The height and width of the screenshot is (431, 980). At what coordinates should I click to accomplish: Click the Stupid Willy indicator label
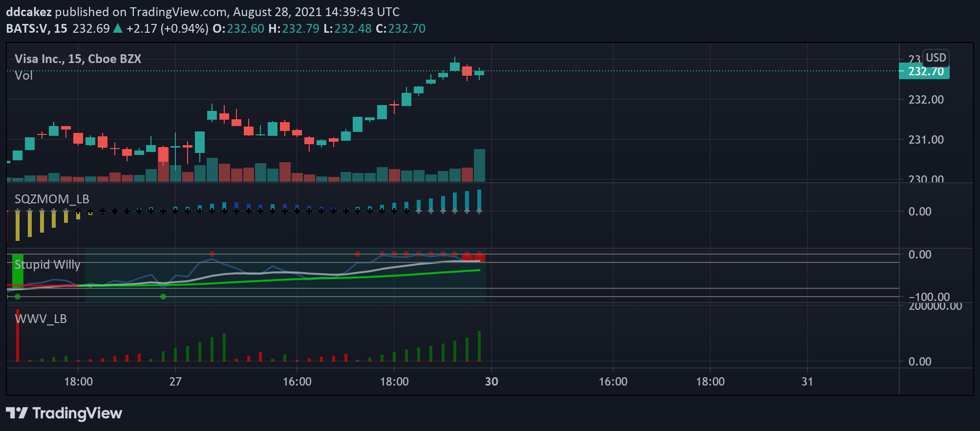47,264
